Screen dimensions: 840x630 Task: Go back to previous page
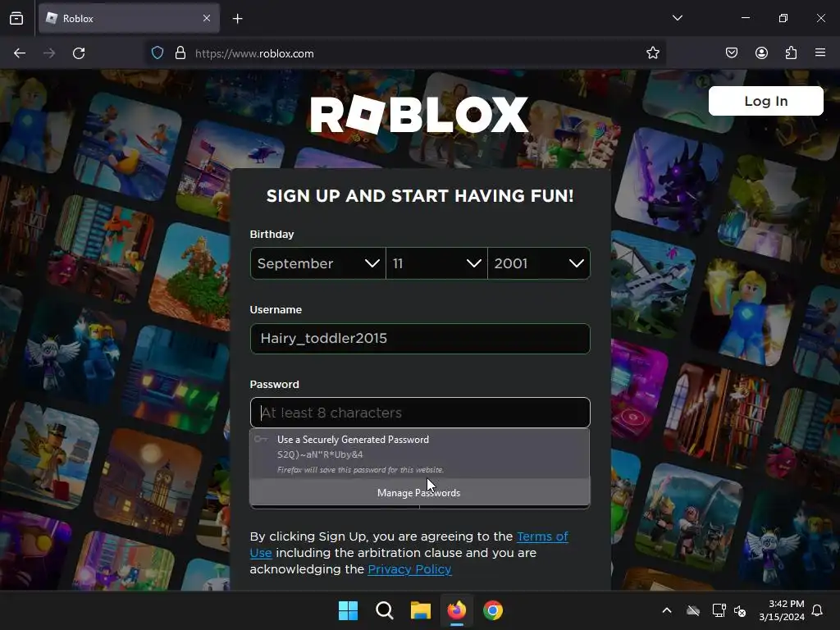pyautogui.click(x=20, y=53)
